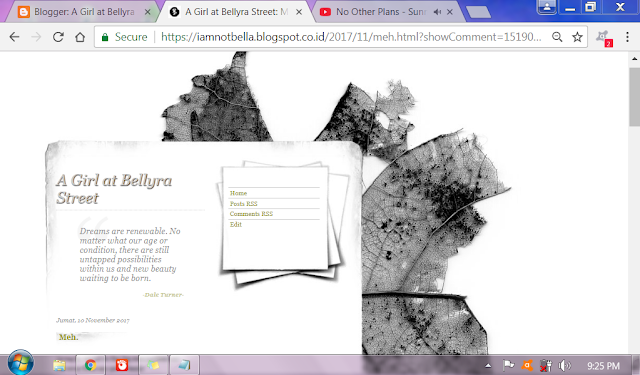This screenshot has height=375, width=640.
Task: Open the sticky notes taskbar icon
Action: 153,365
